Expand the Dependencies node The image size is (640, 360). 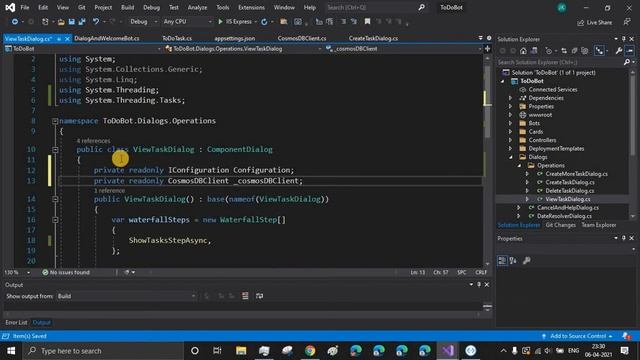510,98
